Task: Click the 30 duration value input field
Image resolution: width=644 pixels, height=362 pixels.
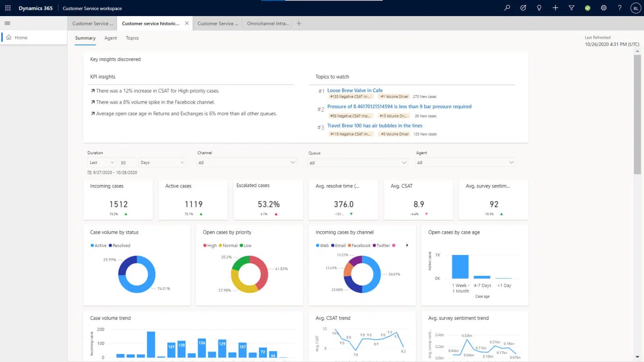Action: (x=127, y=162)
